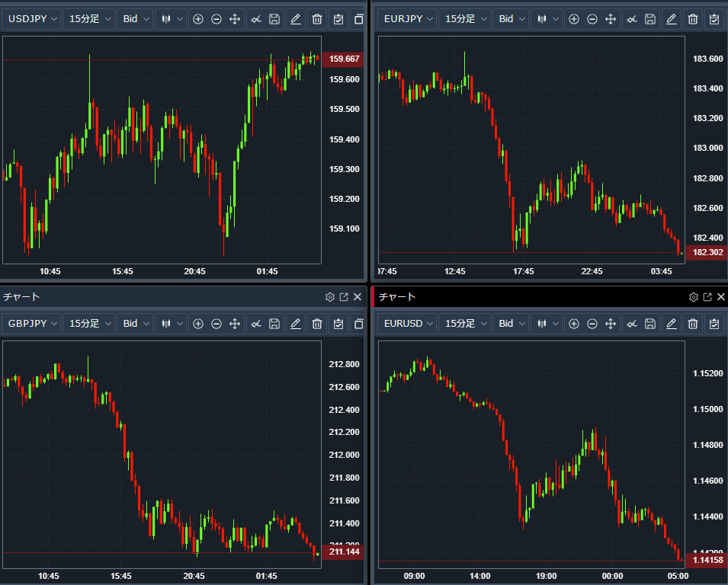Open chart type dropdown in EURJPY chart
Screen dimensions: 728x585
547,19
